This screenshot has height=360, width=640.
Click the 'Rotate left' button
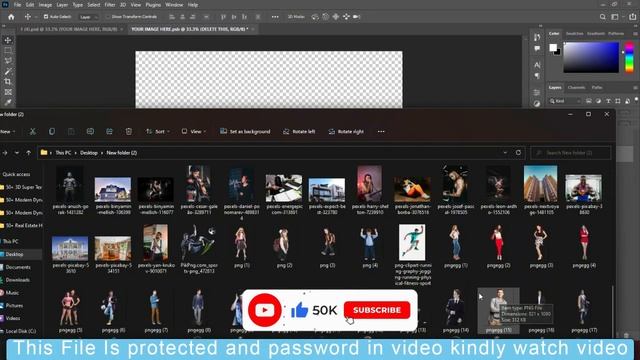[299, 131]
